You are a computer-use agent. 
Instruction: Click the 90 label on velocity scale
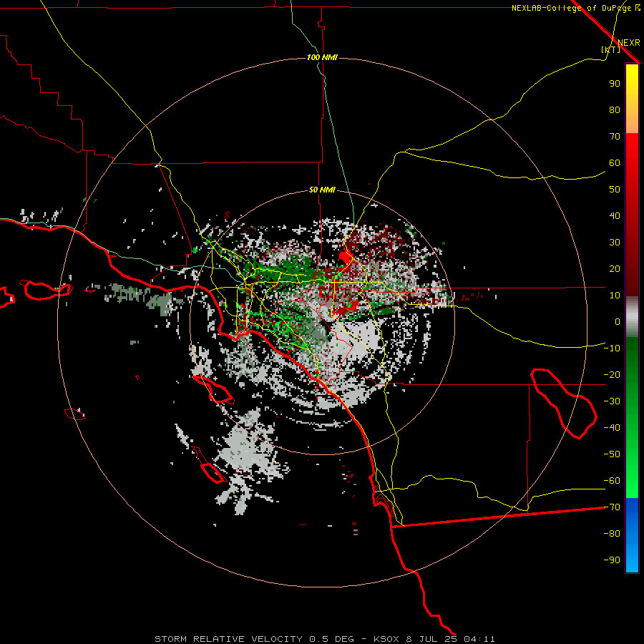(615, 84)
